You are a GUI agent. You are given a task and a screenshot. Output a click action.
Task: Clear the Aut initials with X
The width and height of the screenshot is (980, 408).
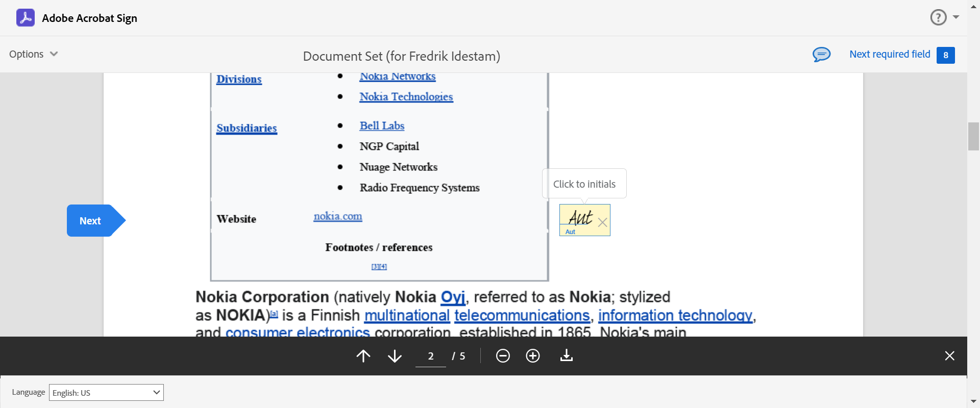tap(602, 222)
